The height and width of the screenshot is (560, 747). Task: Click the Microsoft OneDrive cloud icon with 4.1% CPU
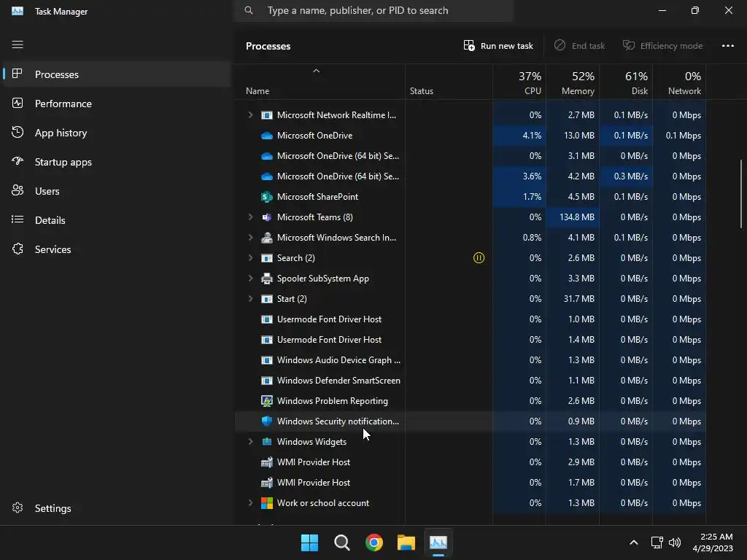tap(267, 136)
